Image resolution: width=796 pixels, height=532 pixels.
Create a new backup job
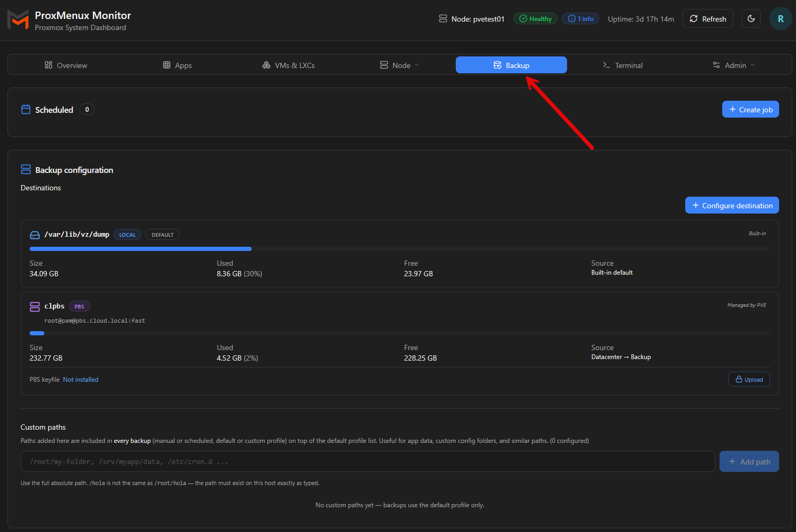pyautogui.click(x=750, y=109)
